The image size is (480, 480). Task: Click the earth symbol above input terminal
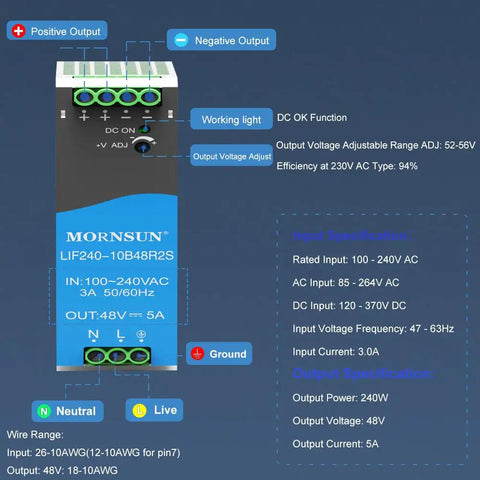[141, 334]
